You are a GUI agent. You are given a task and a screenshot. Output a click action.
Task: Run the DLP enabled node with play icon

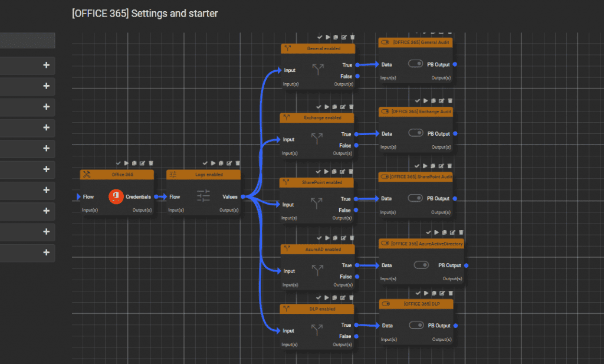click(x=327, y=298)
